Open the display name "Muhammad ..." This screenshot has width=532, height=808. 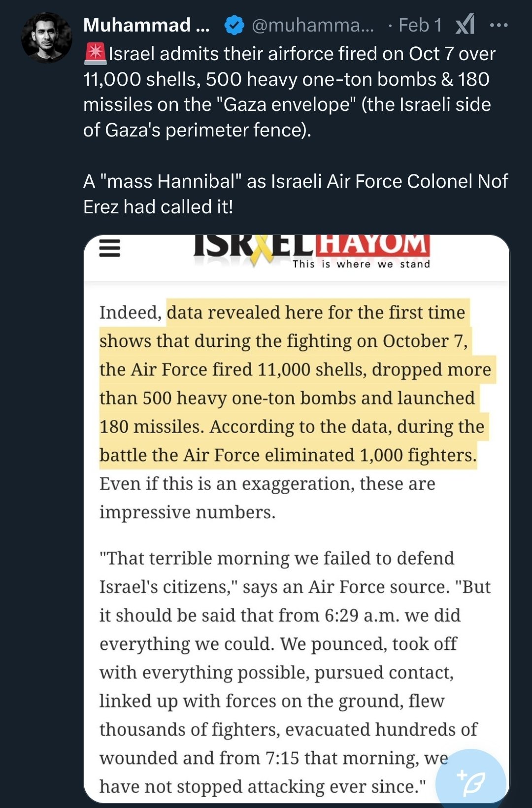146,25
